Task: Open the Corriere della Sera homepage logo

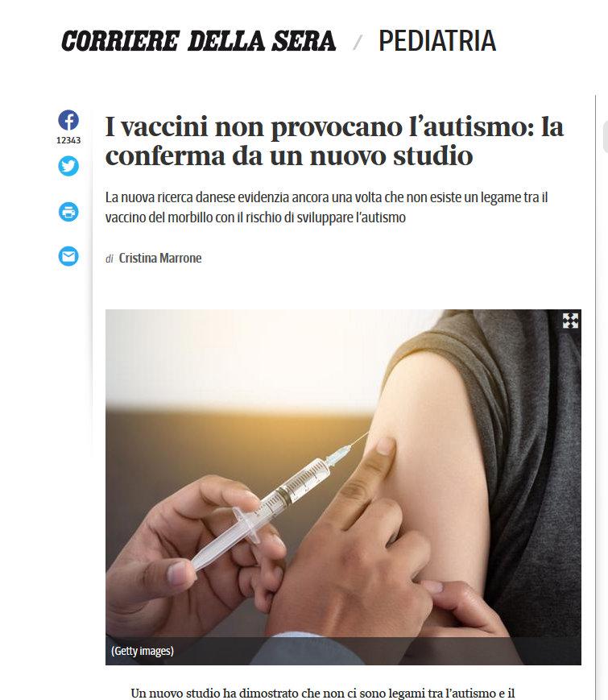Action: (x=198, y=41)
